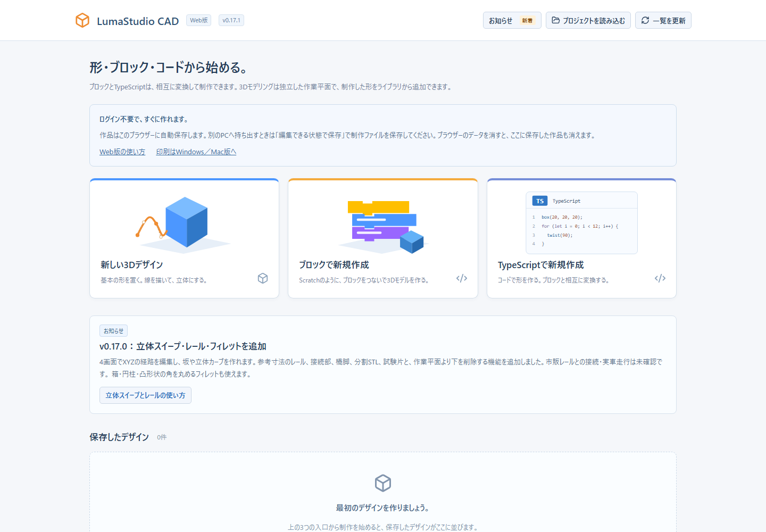Click the folder icon in プロジェクトを読み込む
Viewport: 766px width, 532px height.
coord(555,20)
